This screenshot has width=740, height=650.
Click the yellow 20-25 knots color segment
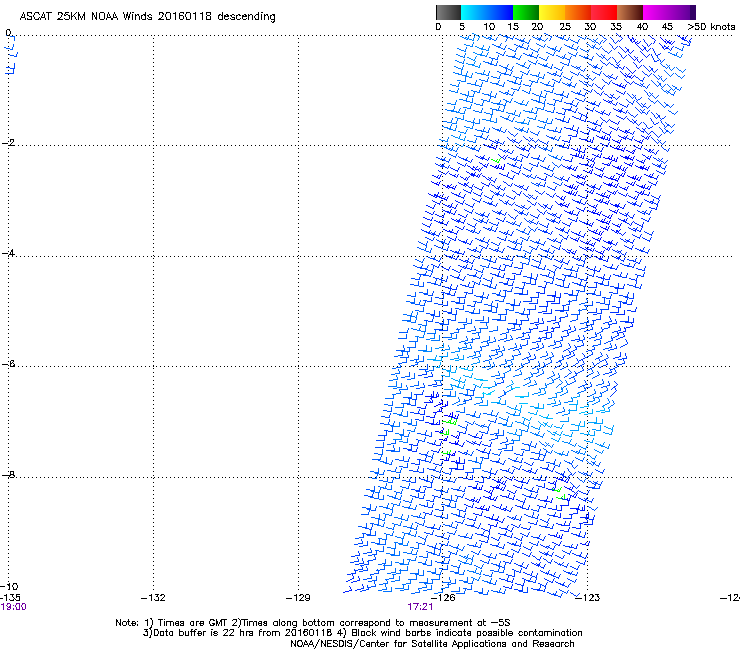(x=552, y=12)
